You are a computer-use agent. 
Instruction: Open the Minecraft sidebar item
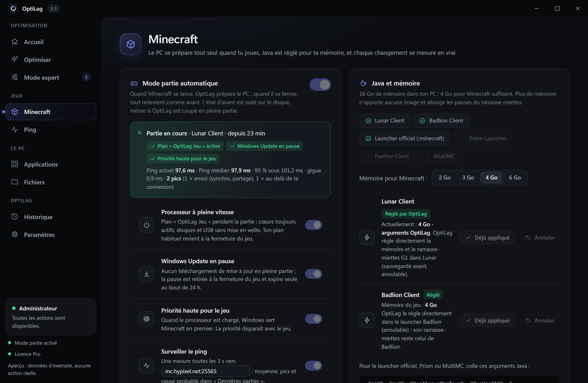tap(51, 112)
